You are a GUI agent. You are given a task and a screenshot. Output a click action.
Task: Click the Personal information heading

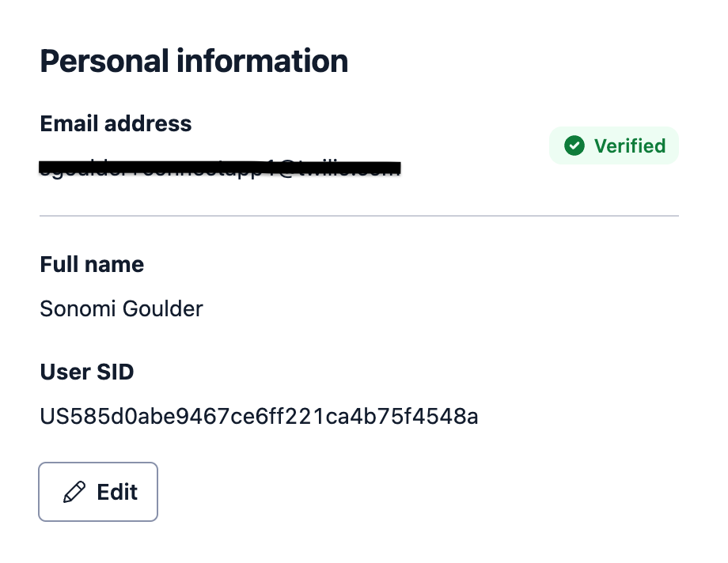194,61
